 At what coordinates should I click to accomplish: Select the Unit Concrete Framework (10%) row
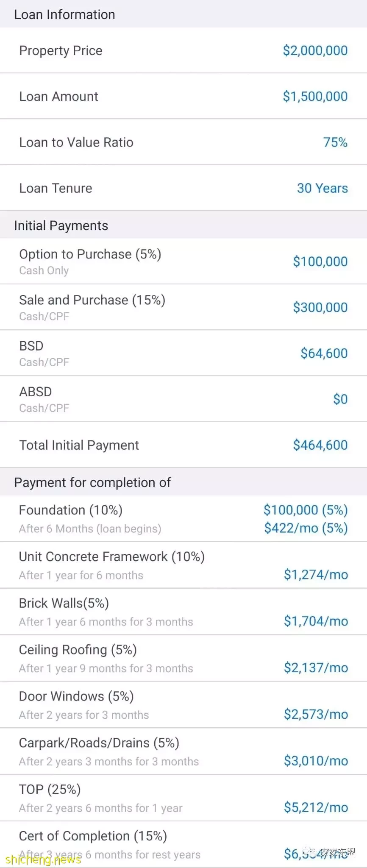[x=183, y=565]
